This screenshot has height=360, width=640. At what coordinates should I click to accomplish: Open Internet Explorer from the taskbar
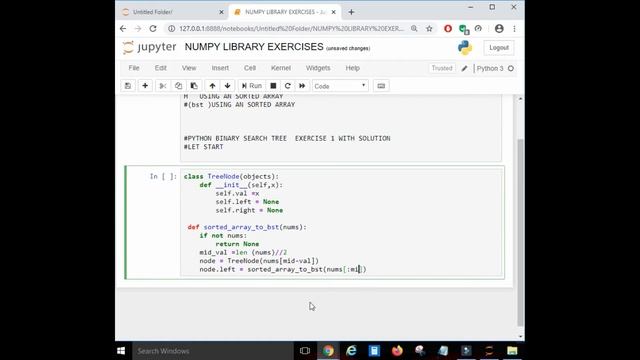click(x=351, y=351)
